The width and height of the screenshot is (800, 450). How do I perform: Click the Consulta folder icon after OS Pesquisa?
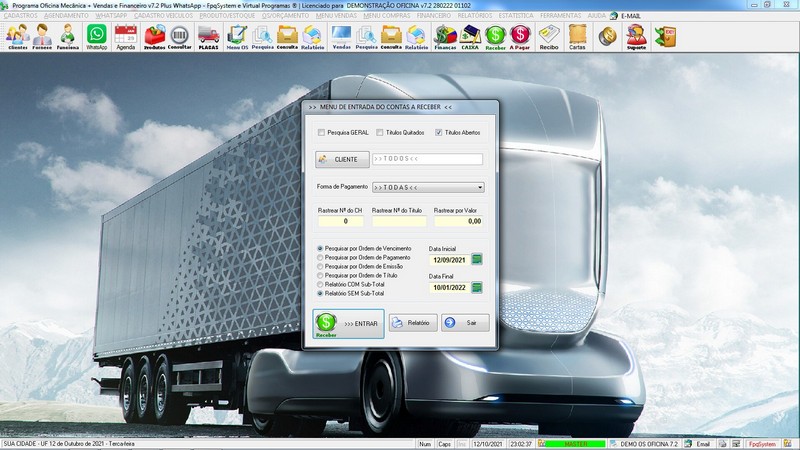click(287, 37)
